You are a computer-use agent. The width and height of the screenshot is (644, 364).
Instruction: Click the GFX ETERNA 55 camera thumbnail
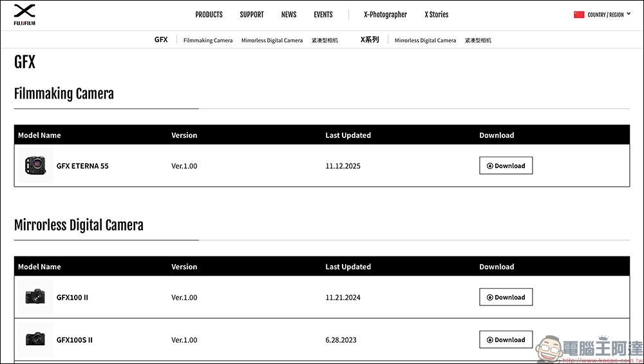pos(35,166)
